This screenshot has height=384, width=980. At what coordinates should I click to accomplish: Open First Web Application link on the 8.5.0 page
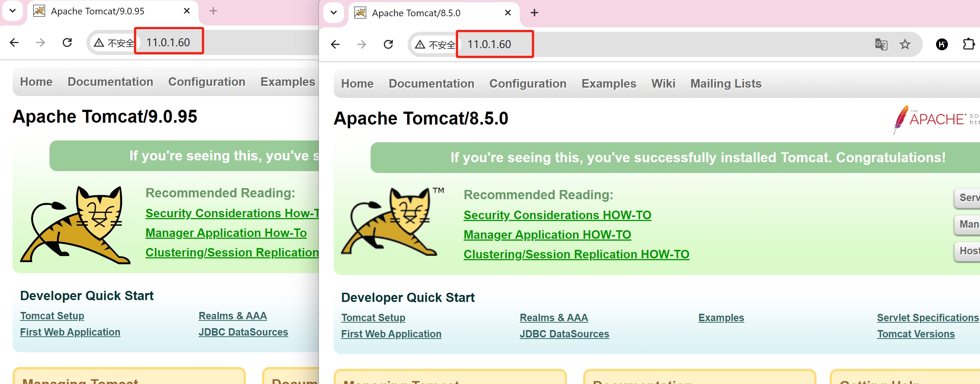(391, 334)
